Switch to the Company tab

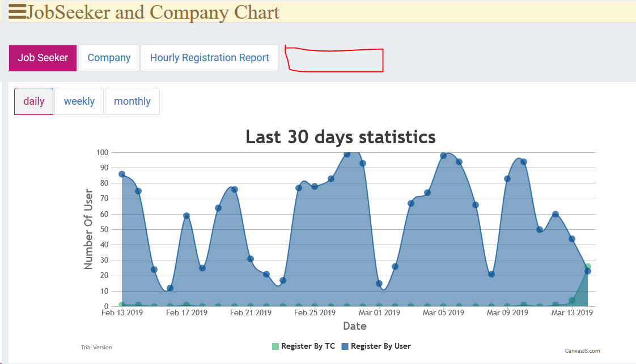tap(109, 58)
